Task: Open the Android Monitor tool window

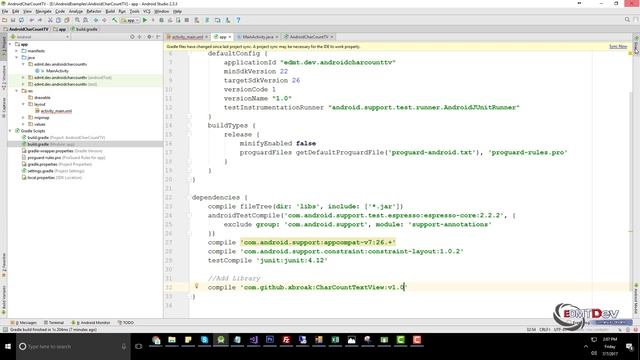Action: (91, 322)
